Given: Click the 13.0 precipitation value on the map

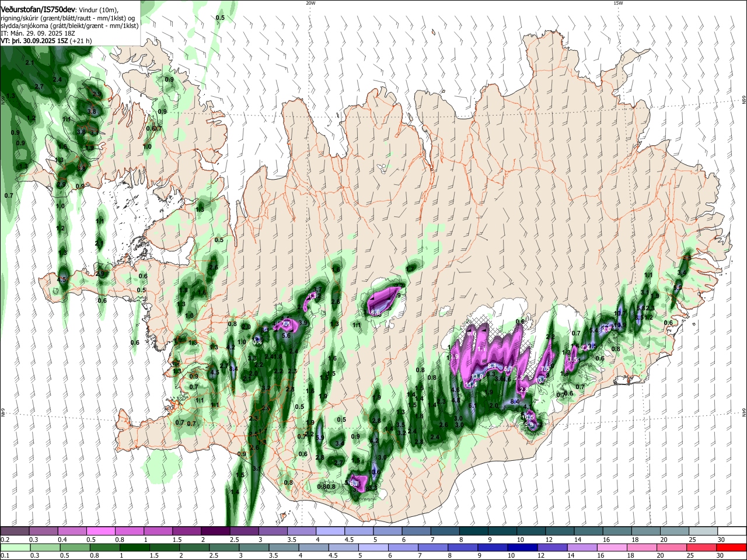Looking at the screenshot, I should [x=476, y=377].
